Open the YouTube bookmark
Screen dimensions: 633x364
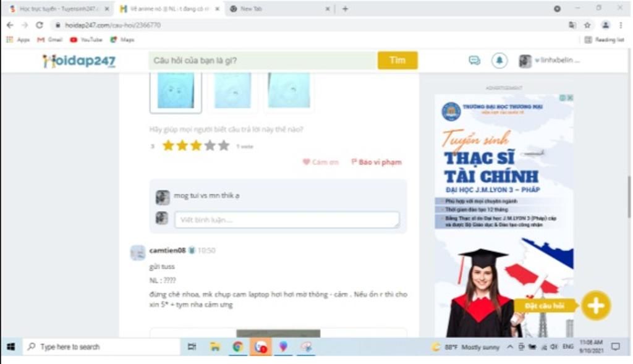[86, 40]
